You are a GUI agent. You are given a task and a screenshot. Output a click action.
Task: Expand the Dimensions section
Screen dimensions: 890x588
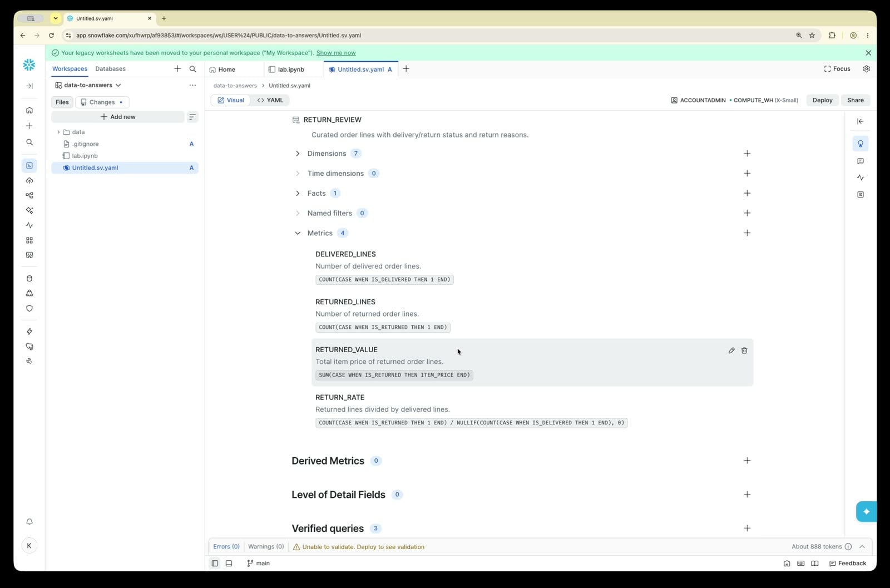click(x=298, y=154)
